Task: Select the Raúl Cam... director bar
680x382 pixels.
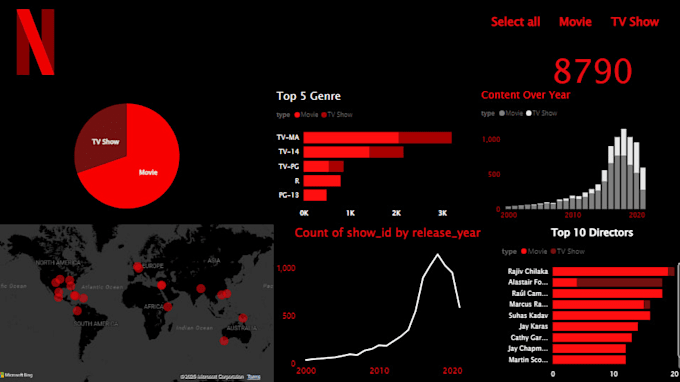Action: coord(607,294)
